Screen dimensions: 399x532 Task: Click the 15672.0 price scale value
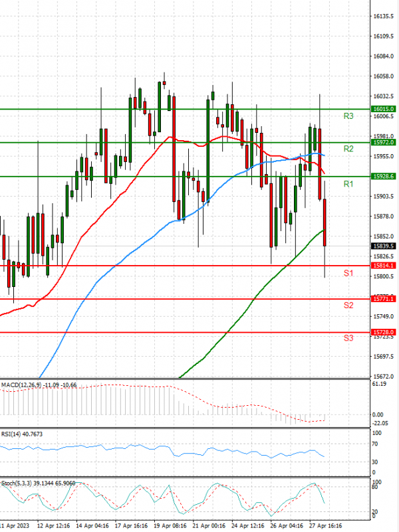[384, 377]
